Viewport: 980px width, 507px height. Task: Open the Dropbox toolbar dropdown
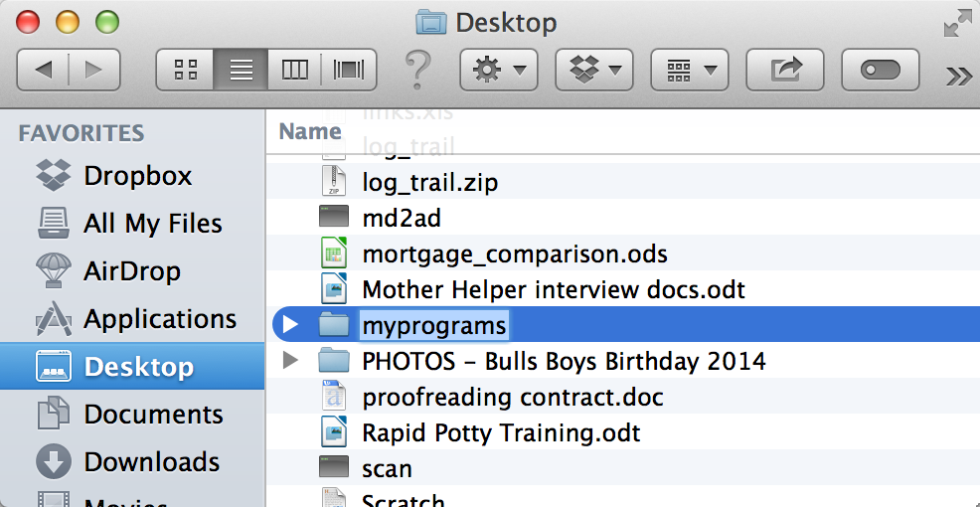click(594, 70)
